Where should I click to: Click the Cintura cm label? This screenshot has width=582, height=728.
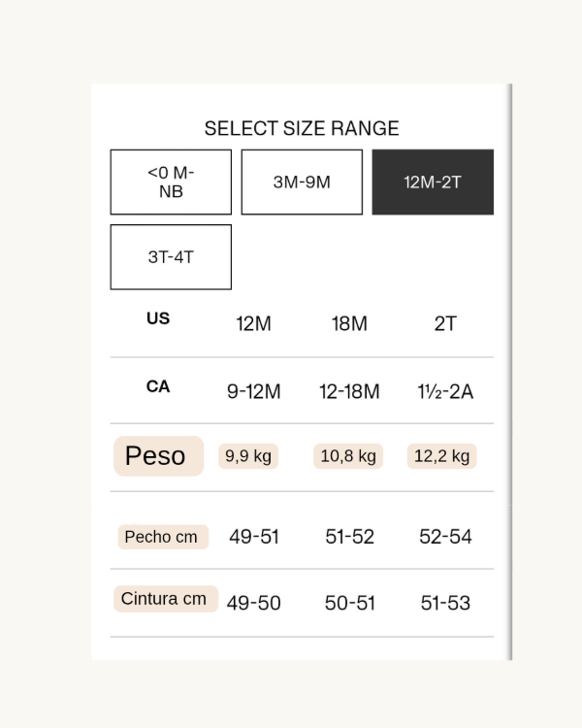(x=165, y=599)
